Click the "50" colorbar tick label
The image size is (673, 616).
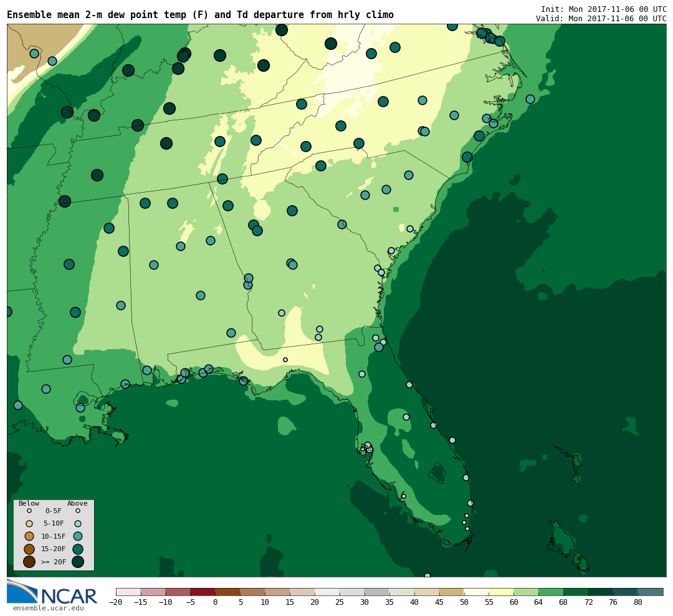[x=464, y=602]
